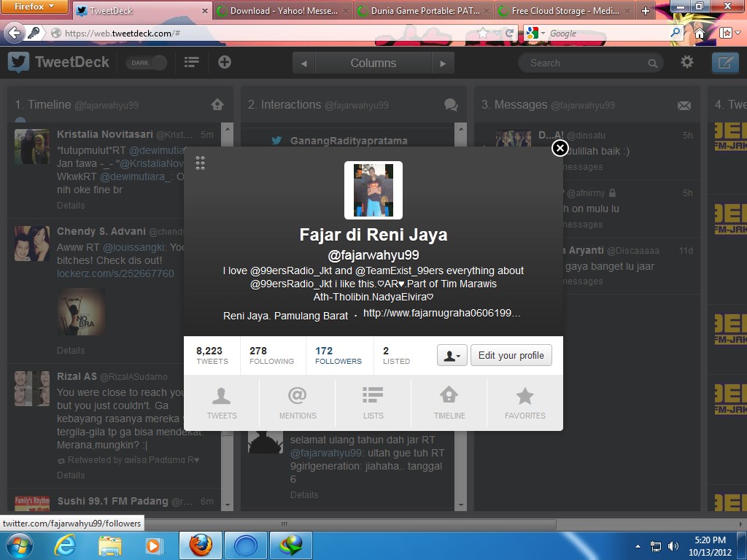The height and width of the screenshot is (560, 747).
Task: Click the TweetDeck bird logo
Action: [x=18, y=63]
